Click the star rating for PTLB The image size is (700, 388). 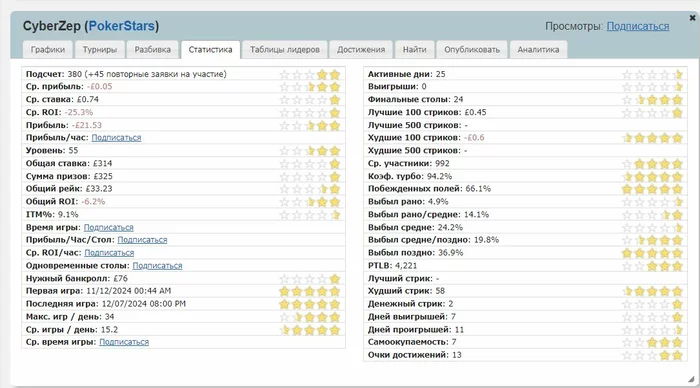(652, 267)
